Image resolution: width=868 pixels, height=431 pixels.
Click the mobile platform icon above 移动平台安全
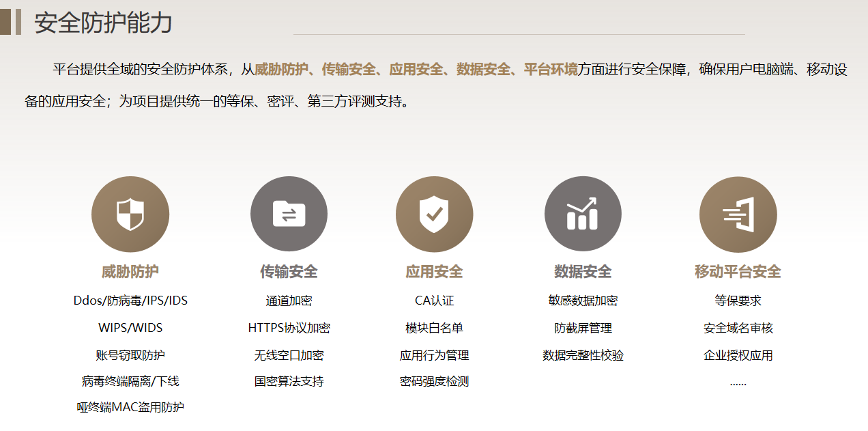[x=738, y=214]
